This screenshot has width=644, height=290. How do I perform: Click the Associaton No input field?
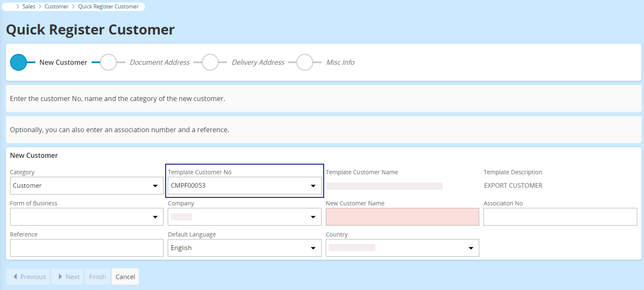click(560, 217)
